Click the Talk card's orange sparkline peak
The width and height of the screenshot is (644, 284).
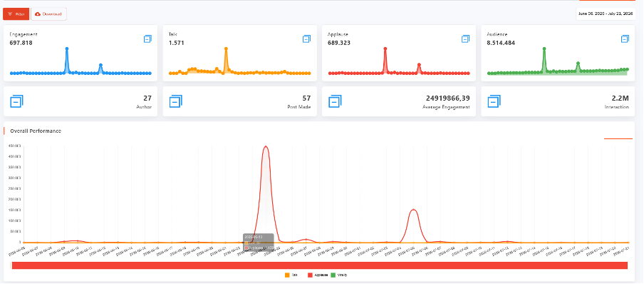coord(226,49)
